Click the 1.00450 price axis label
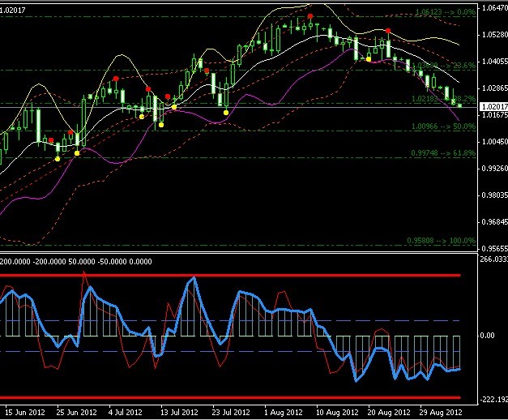This screenshot has height=420, width=508. tap(495, 142)
